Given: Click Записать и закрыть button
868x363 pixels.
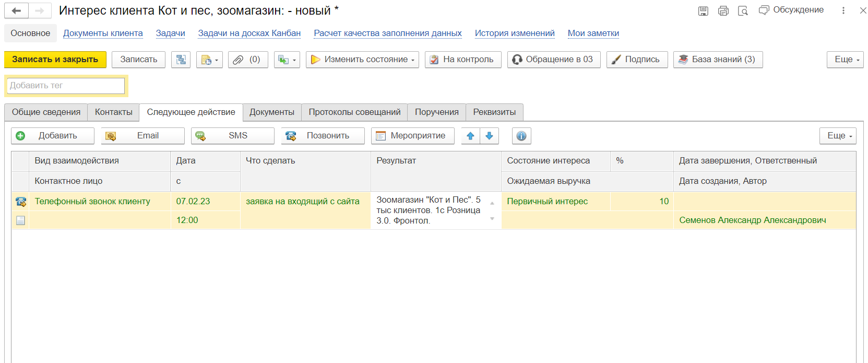Looking at the screenshot, I should (55, 60).
